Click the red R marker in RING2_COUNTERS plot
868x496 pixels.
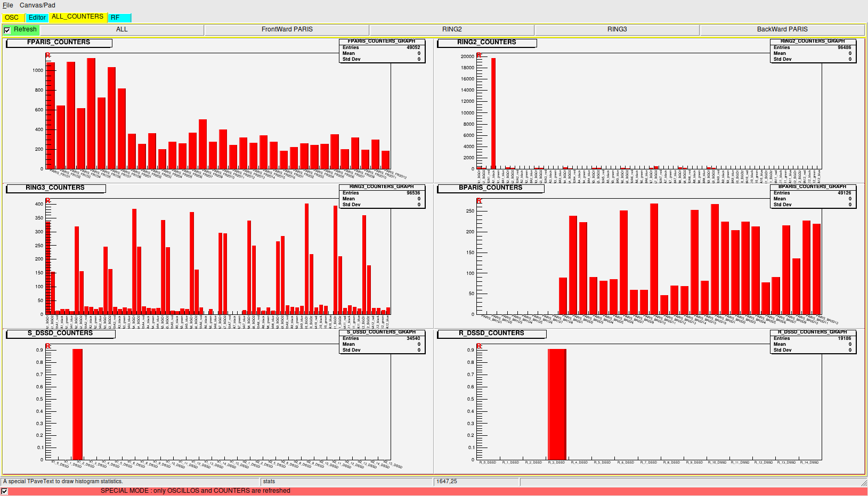point(478,55)
